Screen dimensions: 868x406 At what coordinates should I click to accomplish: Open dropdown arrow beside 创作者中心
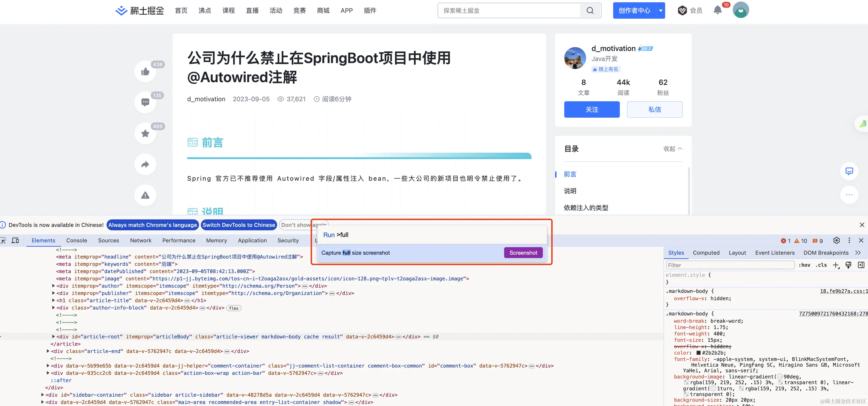(660, 10)
